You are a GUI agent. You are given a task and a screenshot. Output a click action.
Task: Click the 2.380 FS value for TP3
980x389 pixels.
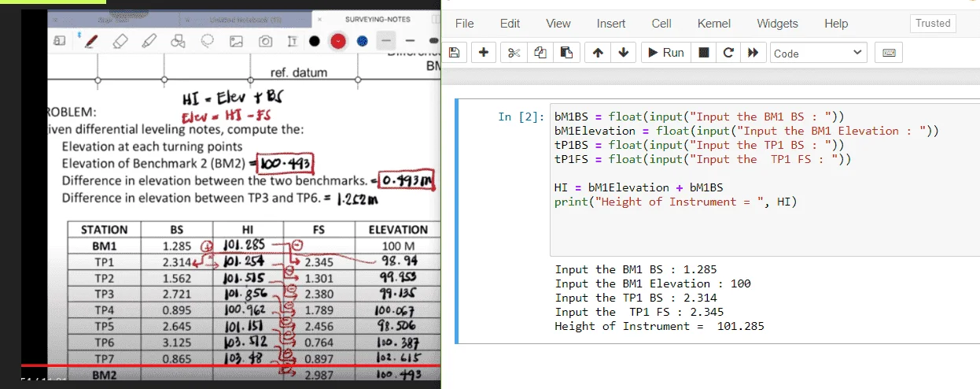(x=319, y=294)
